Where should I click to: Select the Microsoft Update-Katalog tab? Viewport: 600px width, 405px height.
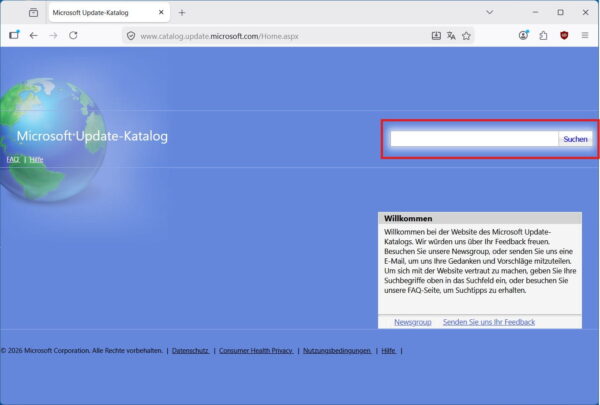pyautogui.click(x=109, y=13)
